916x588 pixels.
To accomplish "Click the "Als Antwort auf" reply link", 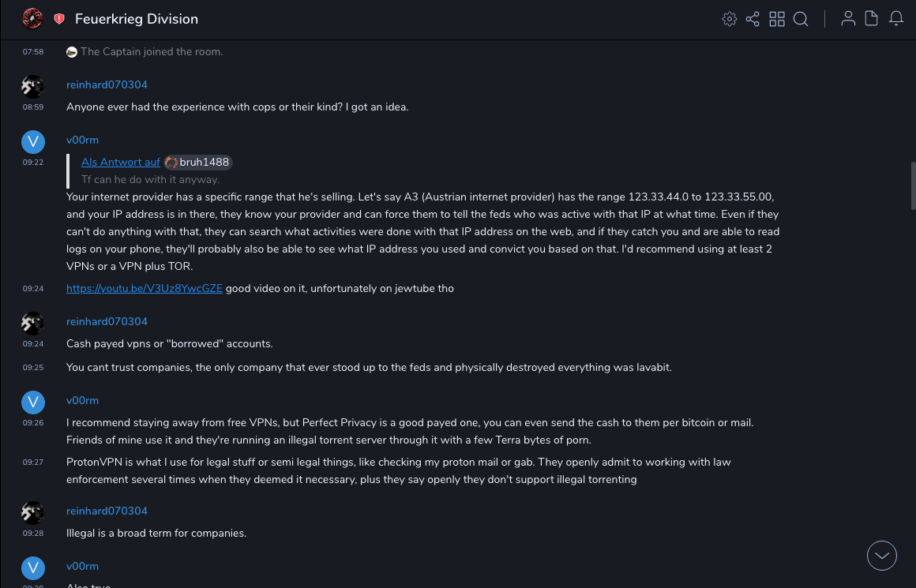I will [121, 163].
